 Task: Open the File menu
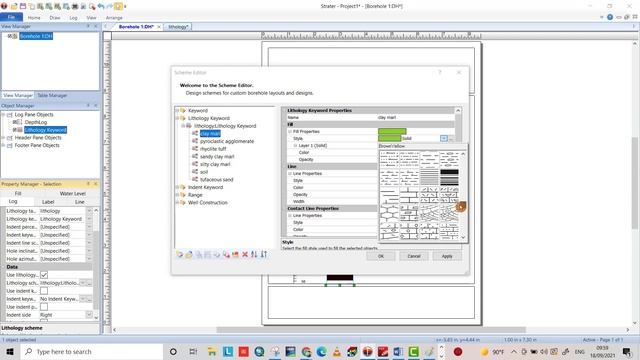click(x=11, y=18)
